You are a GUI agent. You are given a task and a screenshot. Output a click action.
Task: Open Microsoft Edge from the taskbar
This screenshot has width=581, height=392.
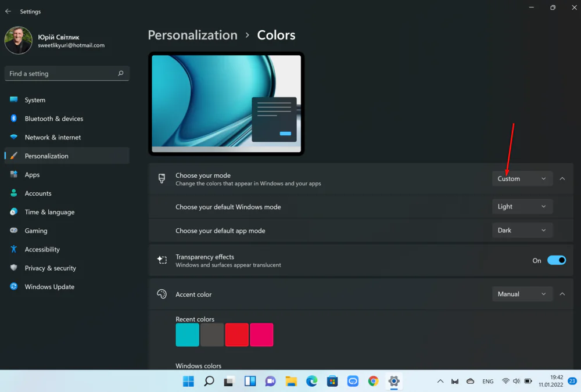pyautogui.click(x=312, y=381)
